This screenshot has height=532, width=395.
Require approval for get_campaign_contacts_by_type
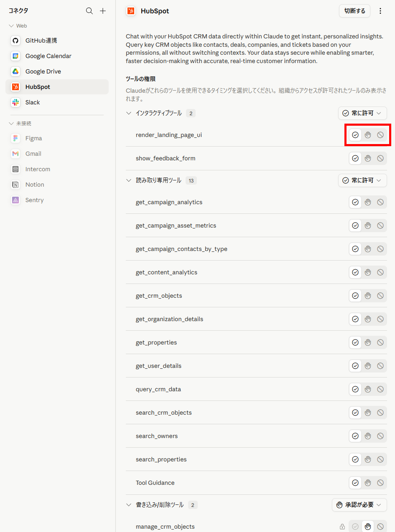click(x=368, y=249)
